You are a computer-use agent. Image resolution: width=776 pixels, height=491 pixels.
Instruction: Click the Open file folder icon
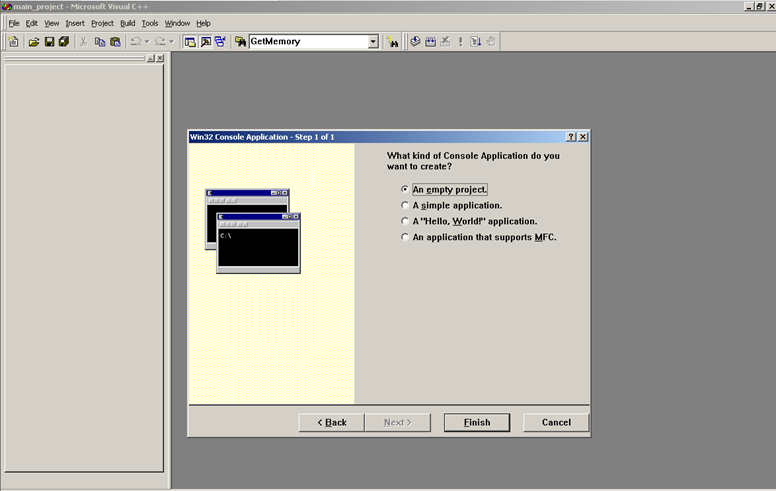coord(34,42)
